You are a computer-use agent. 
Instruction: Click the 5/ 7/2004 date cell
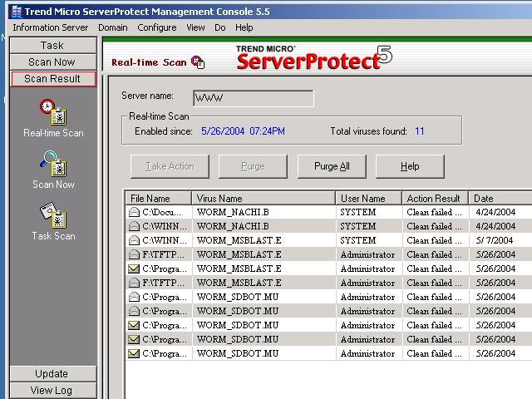[x=495, y=240]
